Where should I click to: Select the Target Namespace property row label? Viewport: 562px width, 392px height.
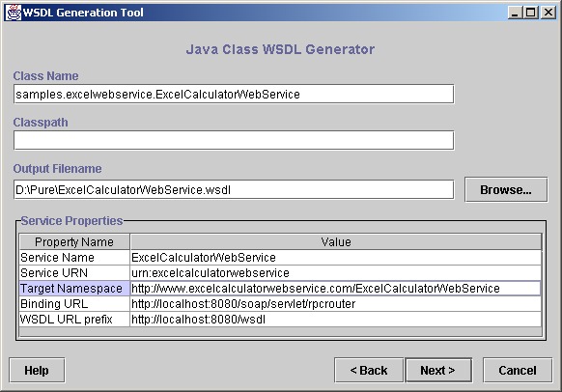click(74, 288)
